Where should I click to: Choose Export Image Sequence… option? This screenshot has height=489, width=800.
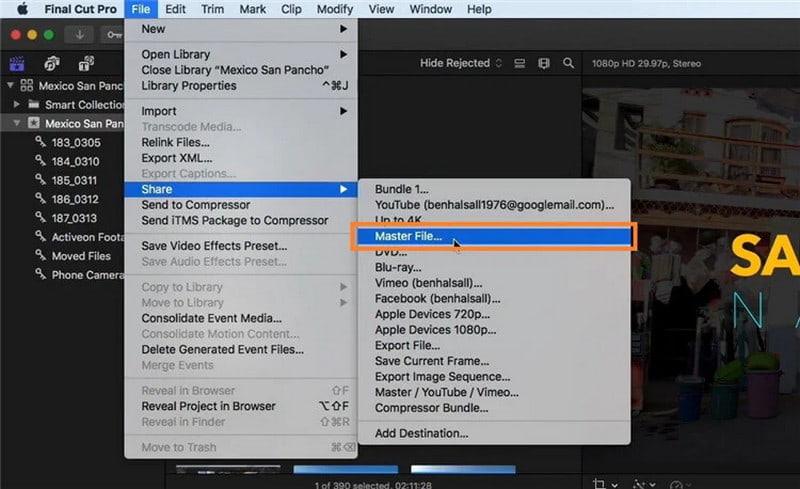click(494, 377)
